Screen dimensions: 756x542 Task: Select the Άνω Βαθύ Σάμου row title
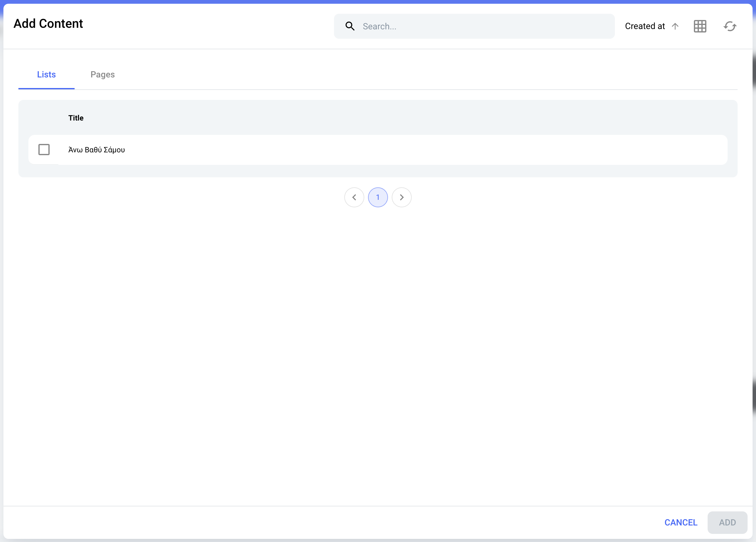(x=97, y=150)
